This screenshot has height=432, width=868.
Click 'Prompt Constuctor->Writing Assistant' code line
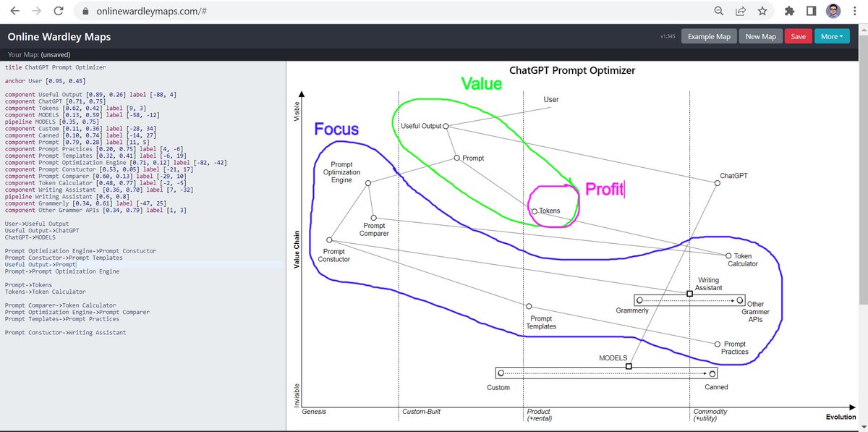pyautogui.click(x=65, y=333)
